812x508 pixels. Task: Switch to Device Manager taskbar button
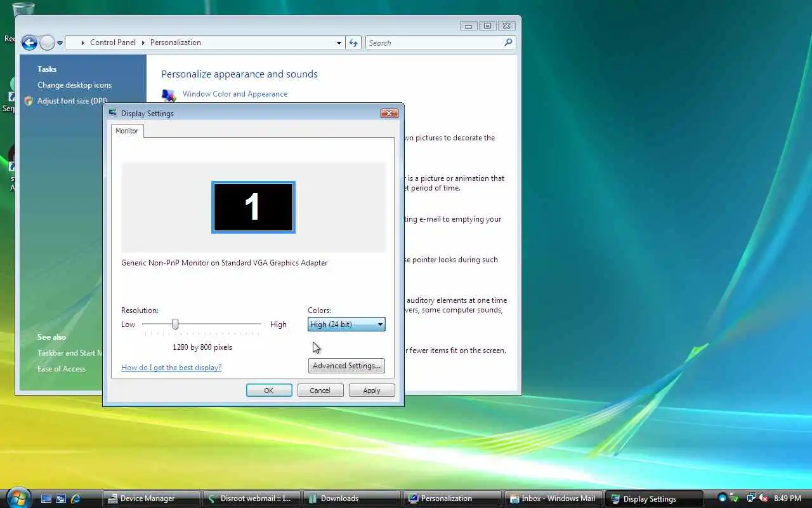pos(152,498)
